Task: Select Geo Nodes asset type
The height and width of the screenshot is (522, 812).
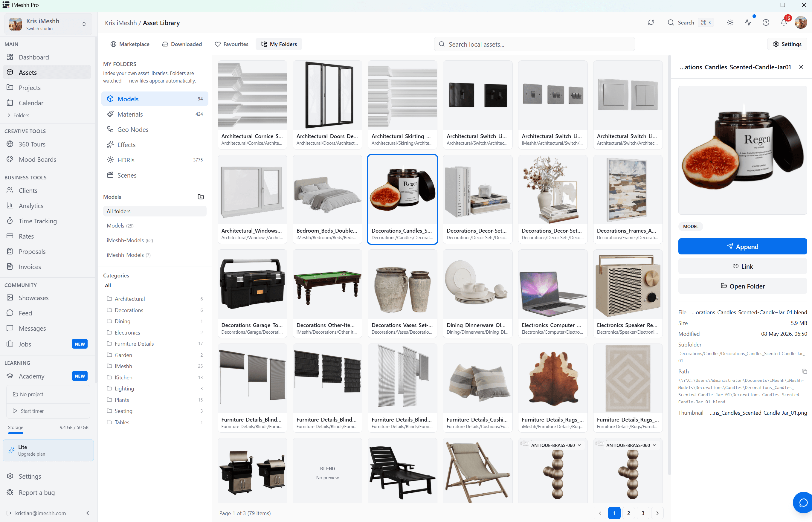Action: tap(155, 129)
